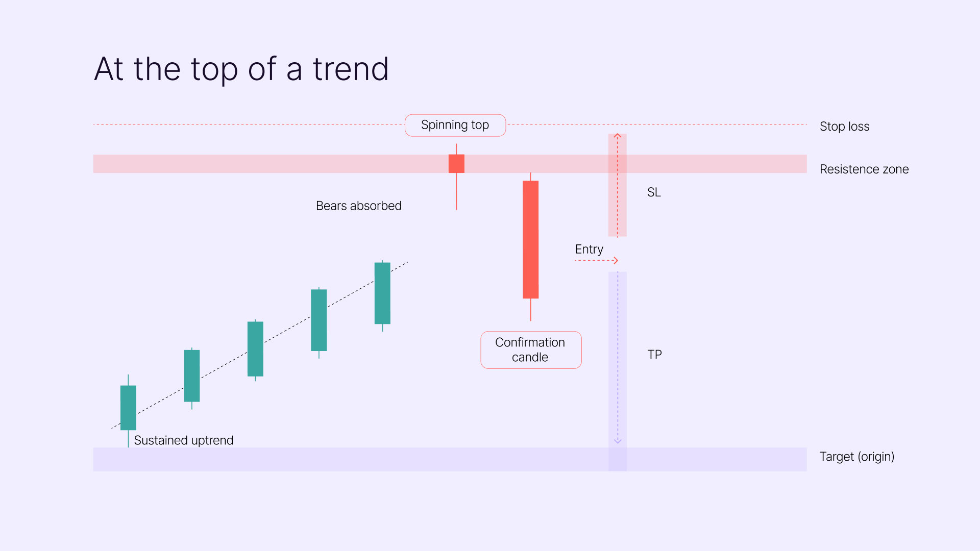The image size is (980, 551).
Task: Select the large red confirmation candle body
Action: (531, 239)
